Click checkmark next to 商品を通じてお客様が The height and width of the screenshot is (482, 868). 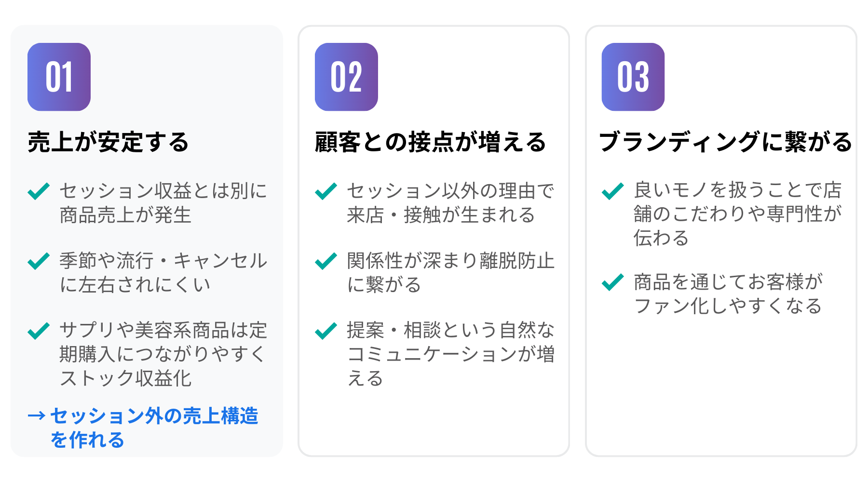tap(613, 282)
